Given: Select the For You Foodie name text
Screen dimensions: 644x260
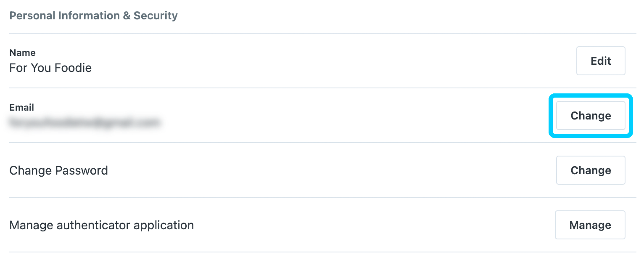Looking at the screenshot, I should click(50, 68).
